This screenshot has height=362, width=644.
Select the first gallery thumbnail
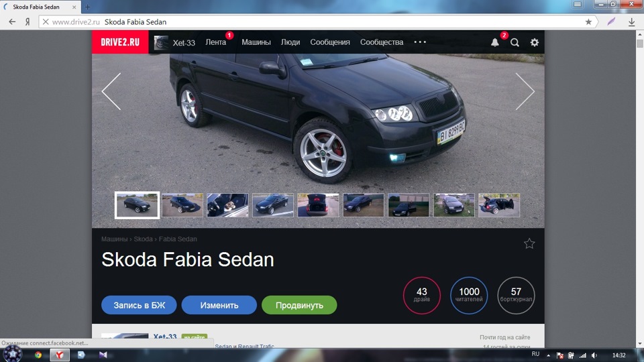(137, 205)
